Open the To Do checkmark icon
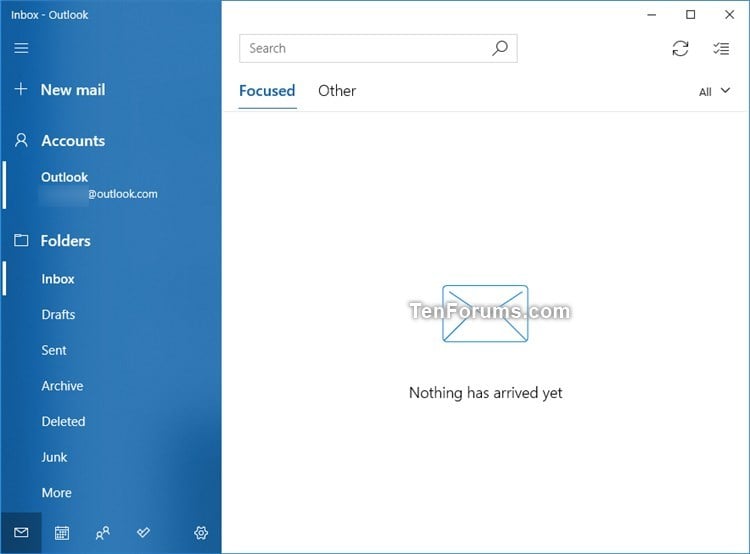Image resolution: width=750 pixels, height=554 pixels. (143, 532)
